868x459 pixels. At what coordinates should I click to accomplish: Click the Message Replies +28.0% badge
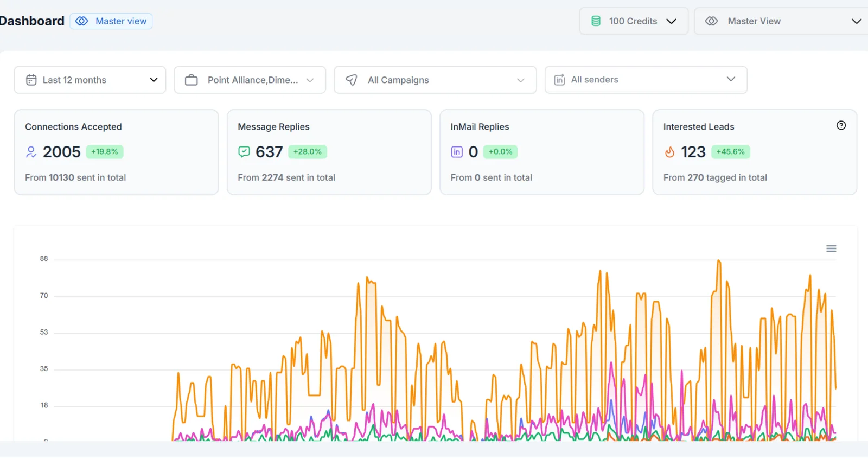308,152
